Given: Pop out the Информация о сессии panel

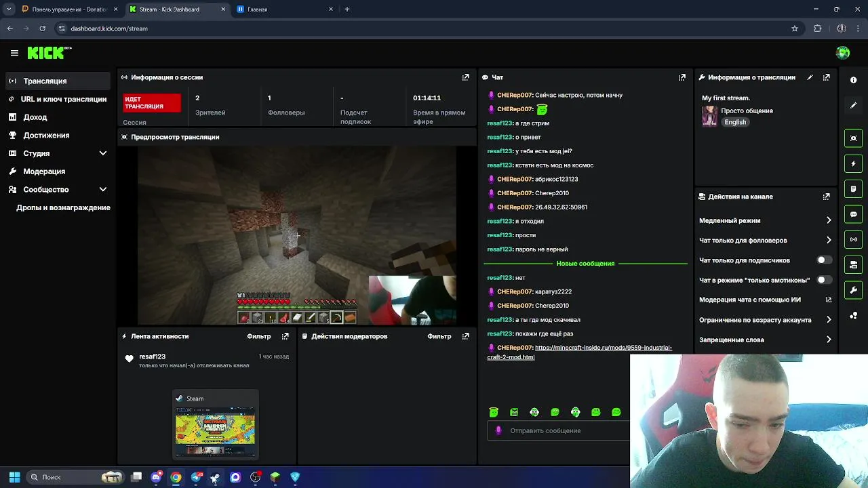Looking at the screenshot, I should point(465,77).
